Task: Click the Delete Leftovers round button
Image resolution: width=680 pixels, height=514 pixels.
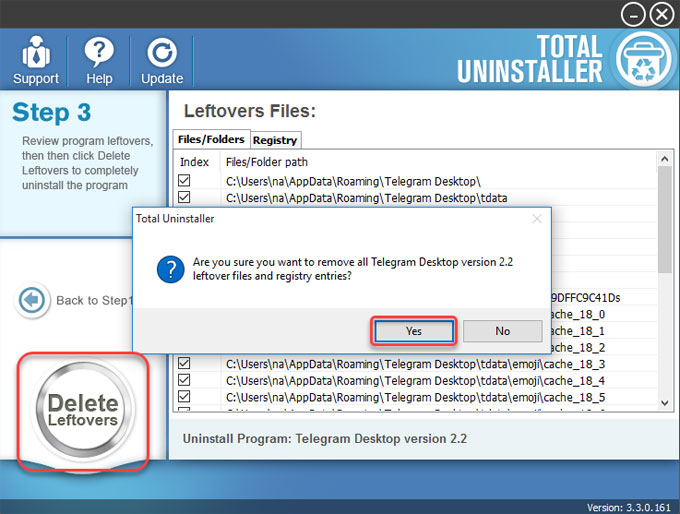Action: [83, 410]
